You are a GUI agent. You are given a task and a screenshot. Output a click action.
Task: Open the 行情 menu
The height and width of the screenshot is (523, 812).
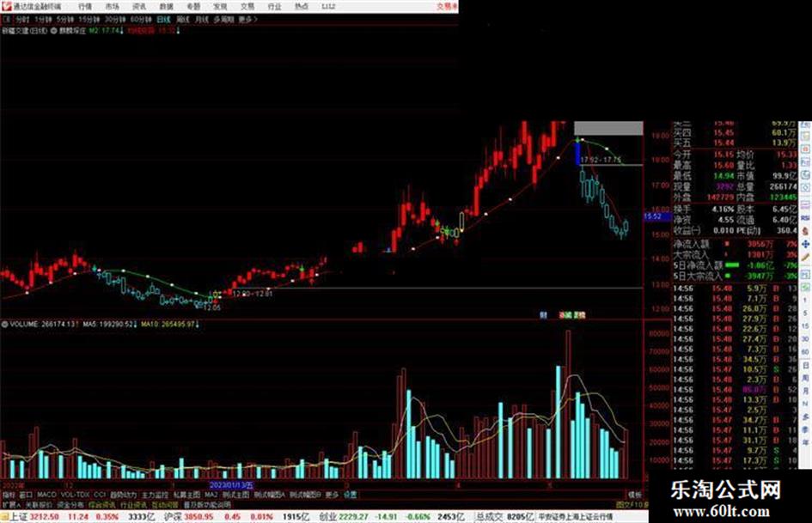tap(85, 7)
